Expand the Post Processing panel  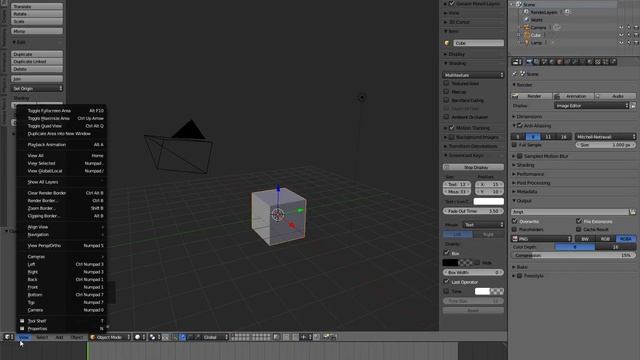click(533, 183)
